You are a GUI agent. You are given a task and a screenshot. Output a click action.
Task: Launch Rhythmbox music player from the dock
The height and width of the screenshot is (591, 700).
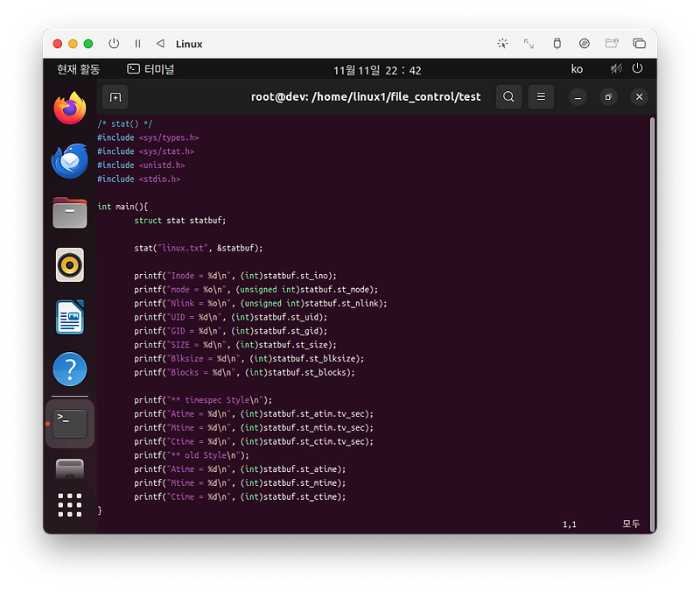(x=69, y=264)
